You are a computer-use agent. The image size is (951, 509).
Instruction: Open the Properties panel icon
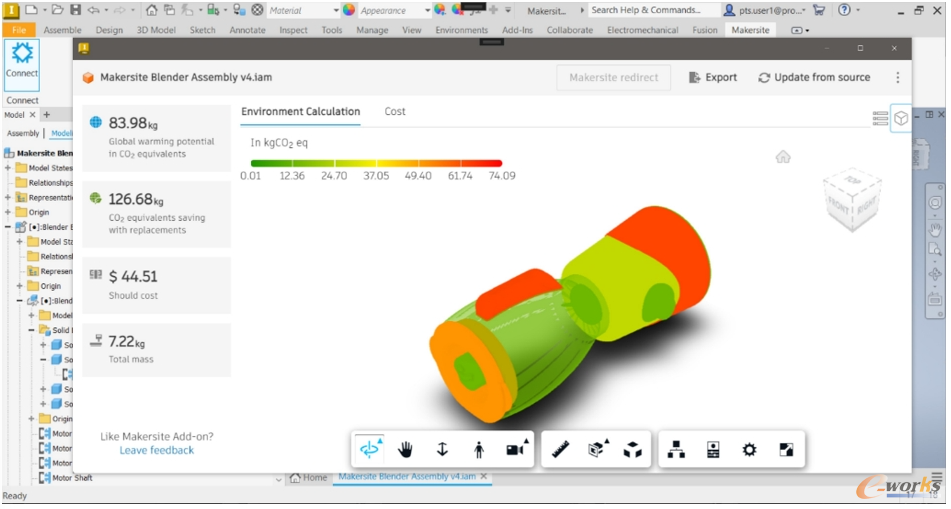pos(713,450)
